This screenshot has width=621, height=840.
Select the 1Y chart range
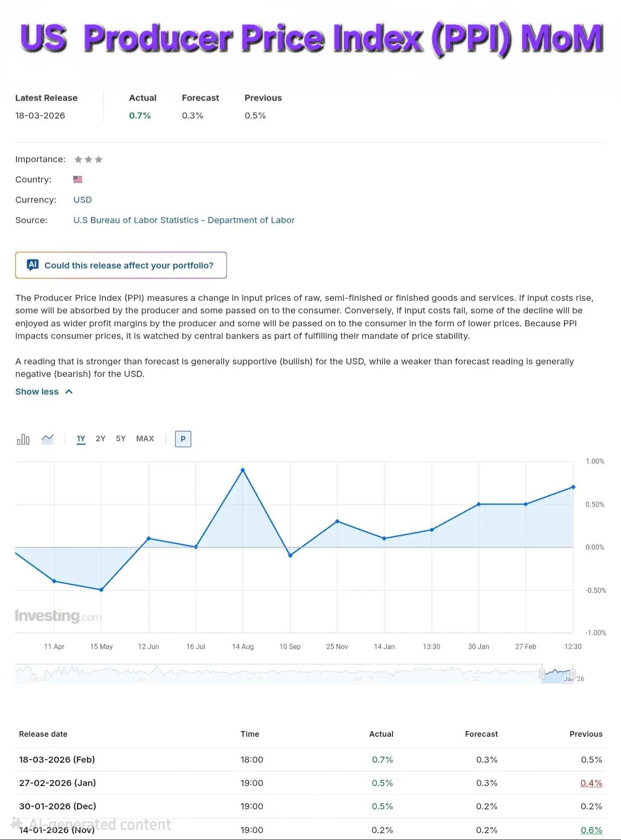click(81, 439)
